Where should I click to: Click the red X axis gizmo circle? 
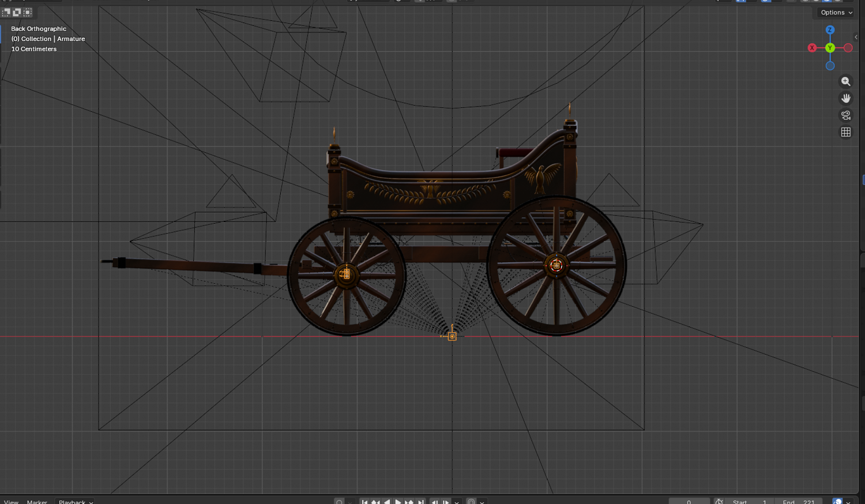point(812,48)
